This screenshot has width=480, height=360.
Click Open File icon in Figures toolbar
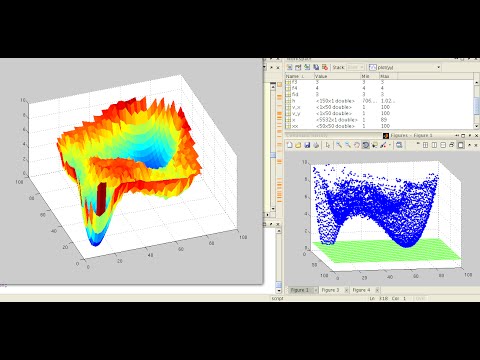tap(298, 145)
